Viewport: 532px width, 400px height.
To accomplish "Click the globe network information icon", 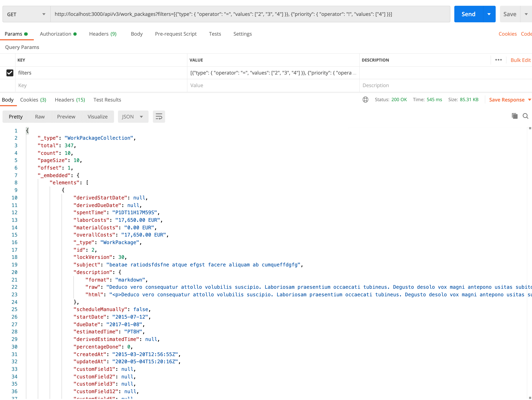I will pyautogui.click(x=365, y=99).
